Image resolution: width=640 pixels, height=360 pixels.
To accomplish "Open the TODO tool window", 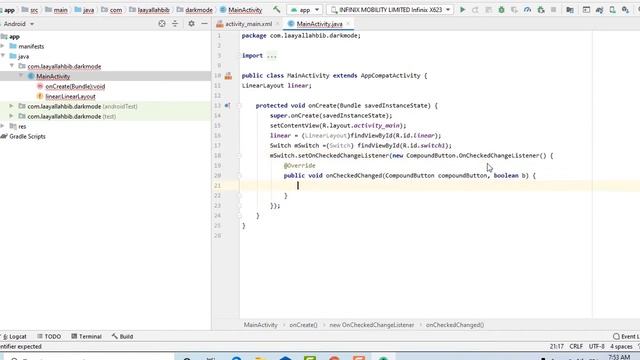I will point(49,336).
